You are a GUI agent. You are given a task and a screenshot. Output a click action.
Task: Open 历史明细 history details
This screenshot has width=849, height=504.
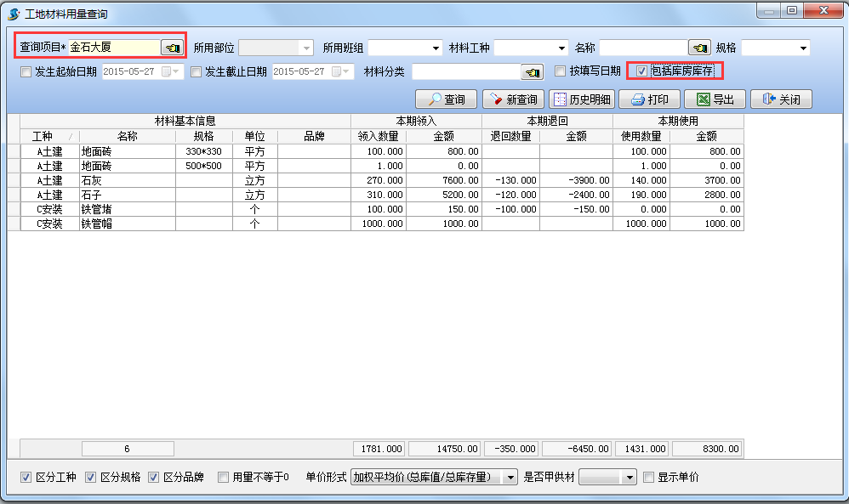582,99
